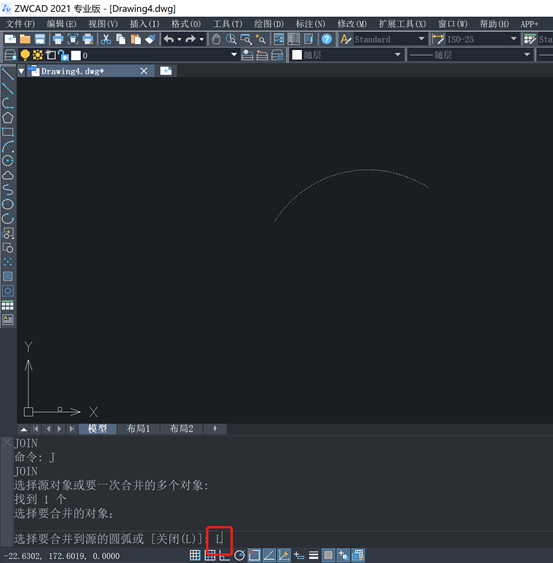Image resolution: width=553 pixels, height=563 pixels.
Task: Open the 随层 color swatch dropdown
Action: click(x=398, y=55)
